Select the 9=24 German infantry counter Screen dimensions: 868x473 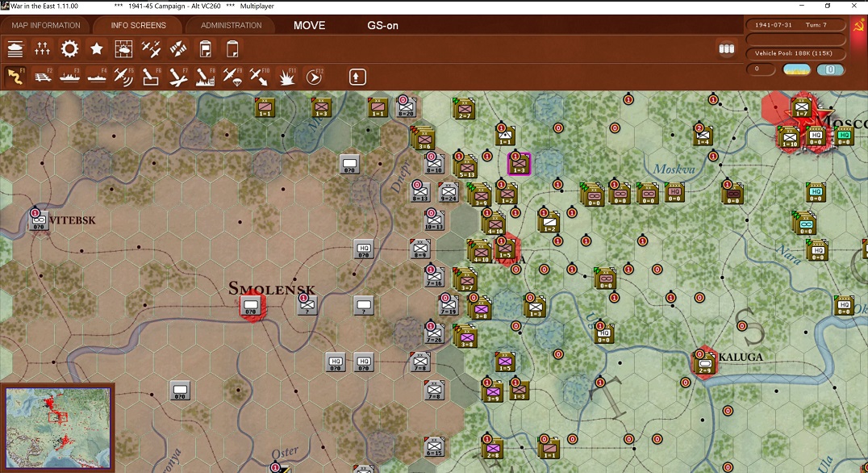449,192
